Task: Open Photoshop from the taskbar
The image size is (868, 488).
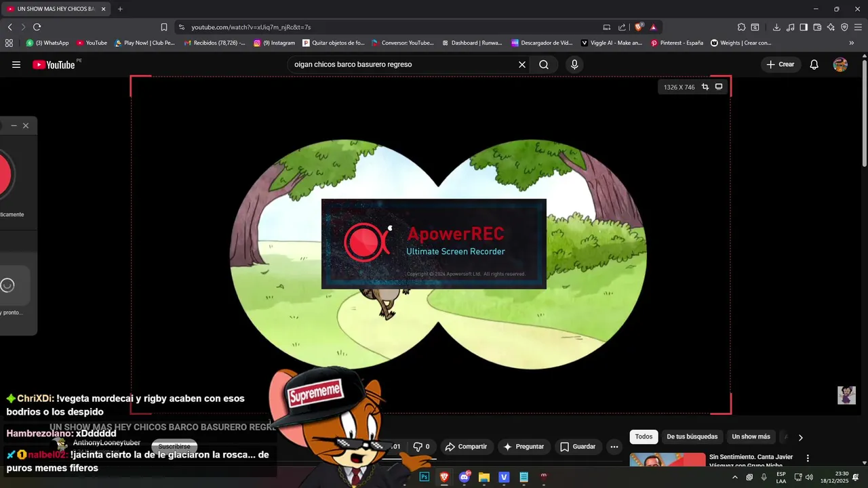Action: [425, 477]
